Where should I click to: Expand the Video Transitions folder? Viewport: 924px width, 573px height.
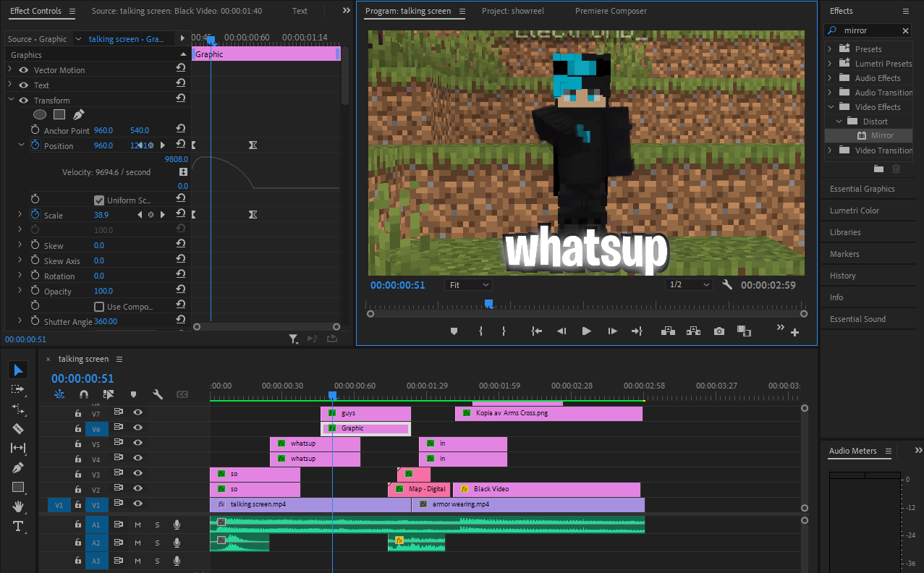831,150
